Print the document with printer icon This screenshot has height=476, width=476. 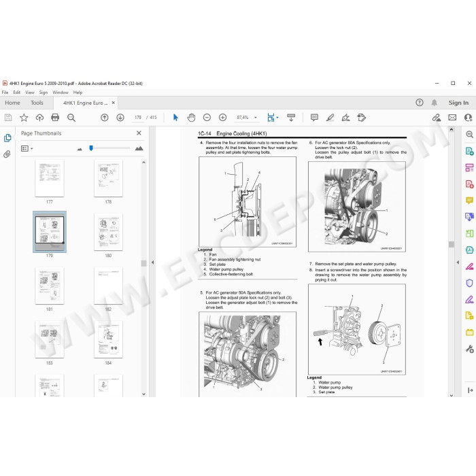coord(55,118)
